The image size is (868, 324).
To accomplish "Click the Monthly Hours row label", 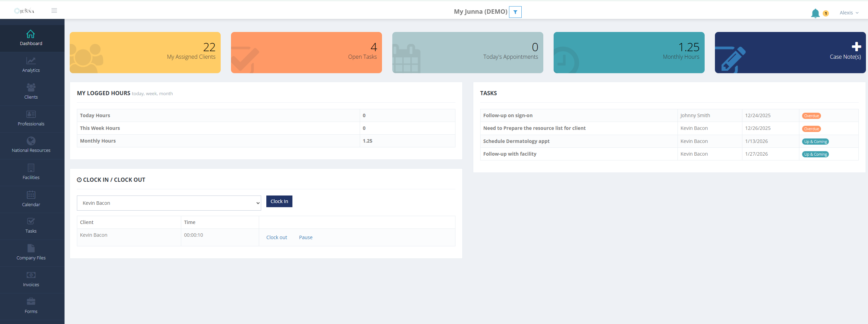I will [x=98, y=141].
